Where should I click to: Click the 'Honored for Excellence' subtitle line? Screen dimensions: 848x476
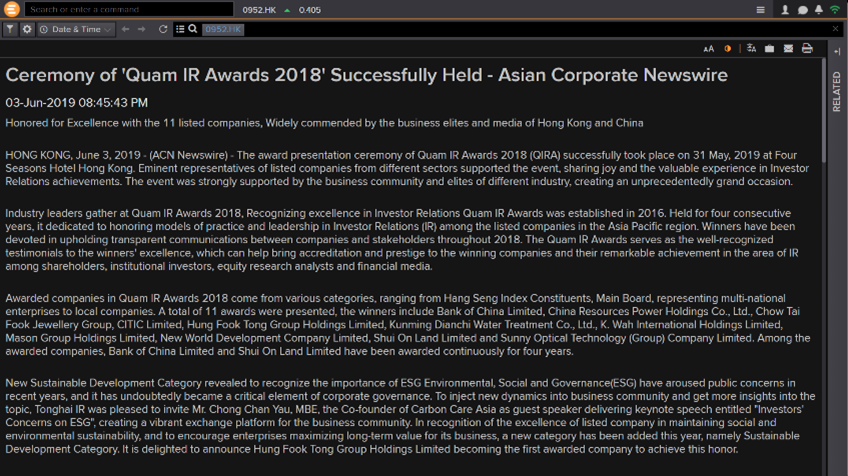pos(324,123)
